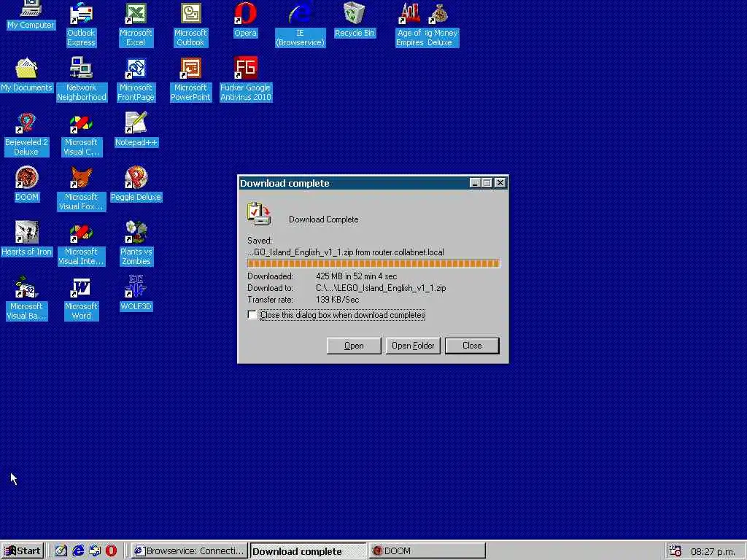Select the My Documents folder icon
747x560 pixels.
point(26,74)
